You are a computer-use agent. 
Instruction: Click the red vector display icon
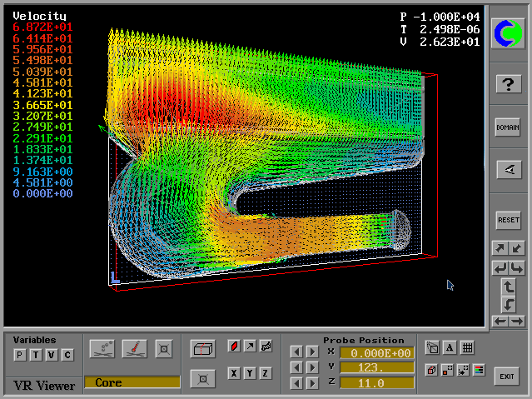pyautogui.click(x=234, y=346)
